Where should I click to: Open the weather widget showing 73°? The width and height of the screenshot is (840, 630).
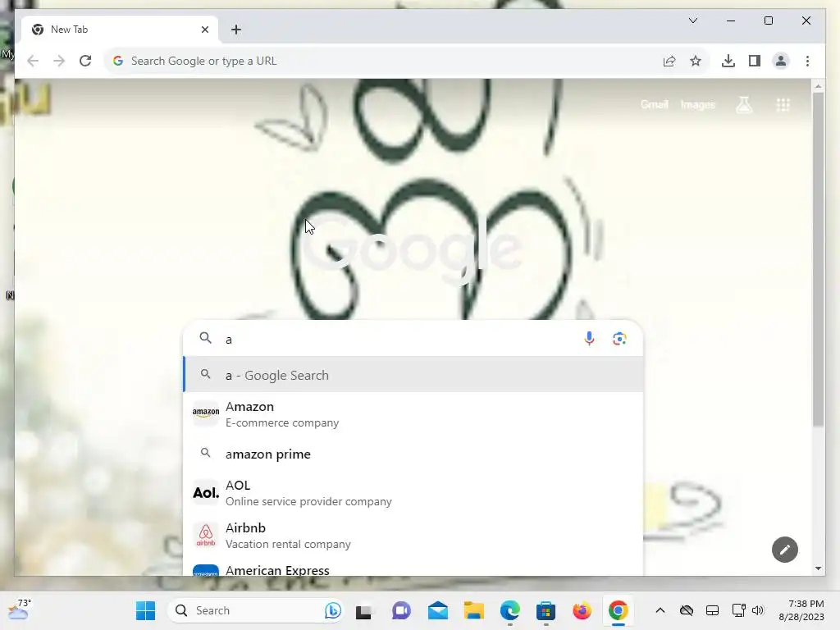(20, 609)
